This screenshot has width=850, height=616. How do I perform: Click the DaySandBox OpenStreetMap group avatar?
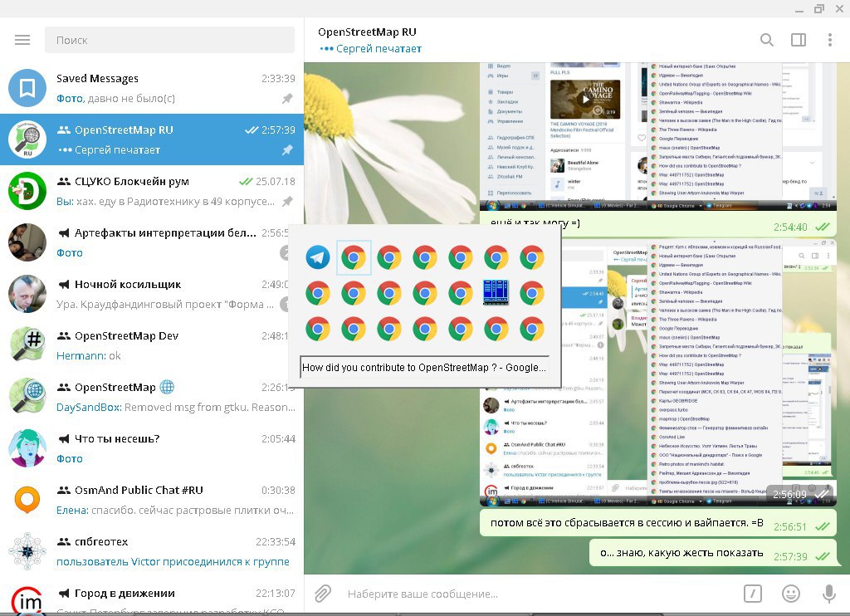tap(27, 397)
